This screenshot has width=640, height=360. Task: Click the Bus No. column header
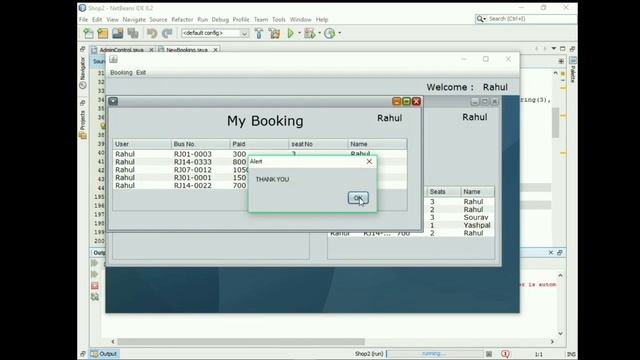[200, 144]
